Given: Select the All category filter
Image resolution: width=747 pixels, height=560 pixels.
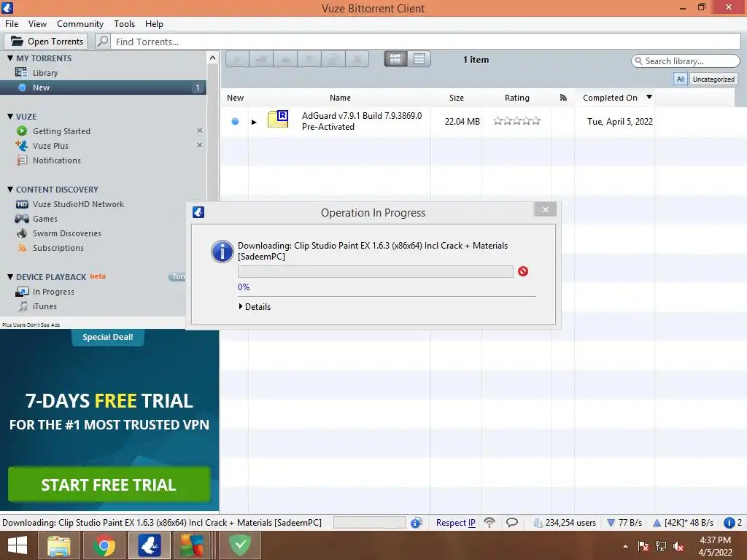Looking at the screenshot, I should coord(681,79).
